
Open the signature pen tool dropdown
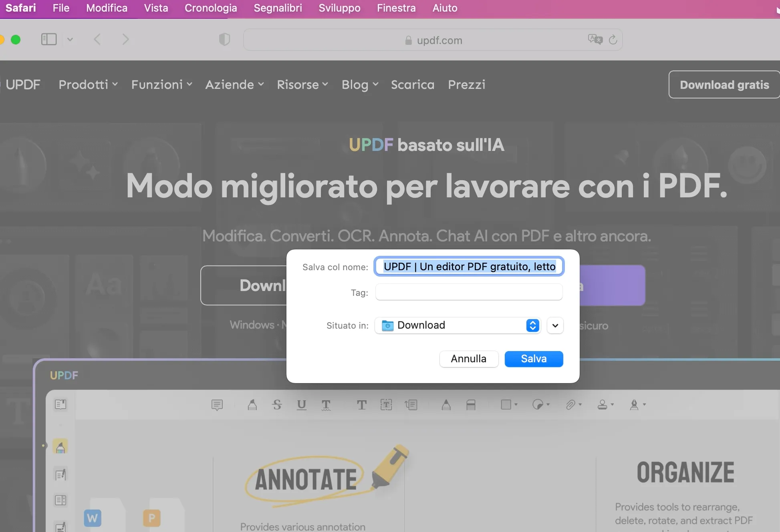click(x=638, y=405)
